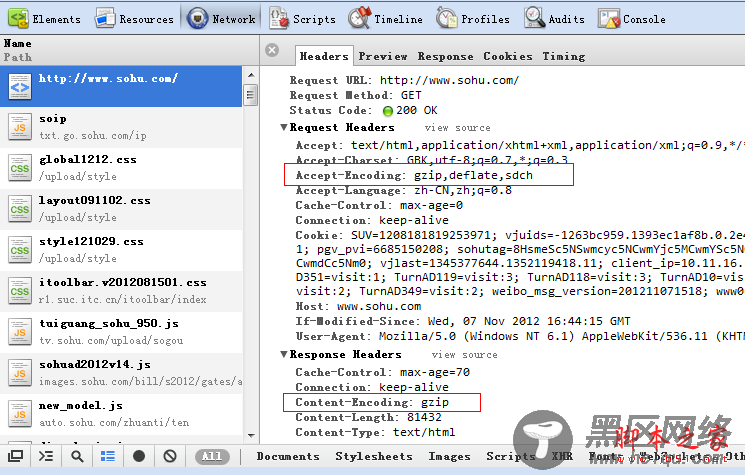Viewport: 745px width, 475px height.
Task: Select the new_model.js file icon
Action: click(x=20, y=414)
